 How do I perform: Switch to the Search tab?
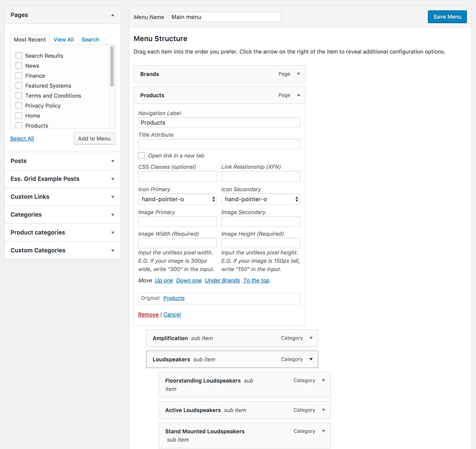point(90,39)
